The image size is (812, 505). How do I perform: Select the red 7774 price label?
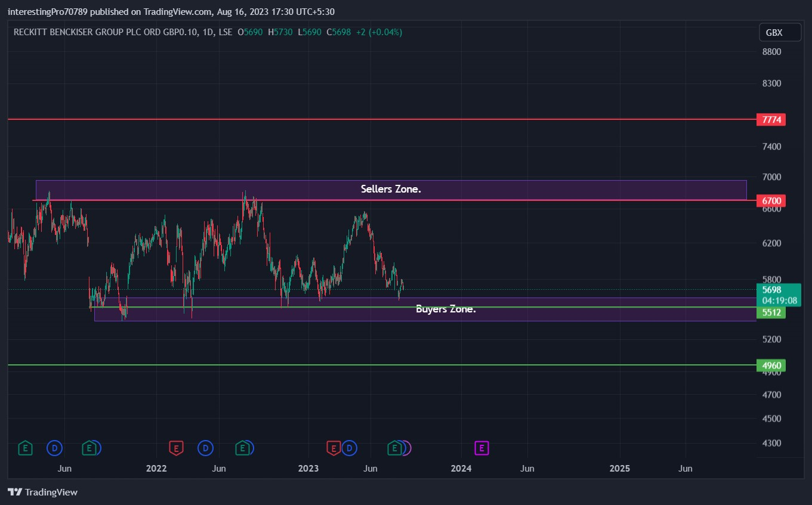(x=771, y=120)
